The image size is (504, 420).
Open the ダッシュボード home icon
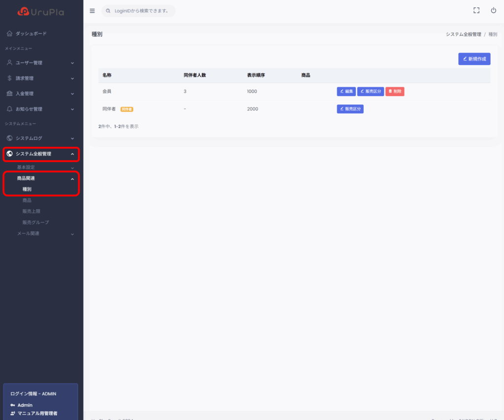tap(9, 33)
